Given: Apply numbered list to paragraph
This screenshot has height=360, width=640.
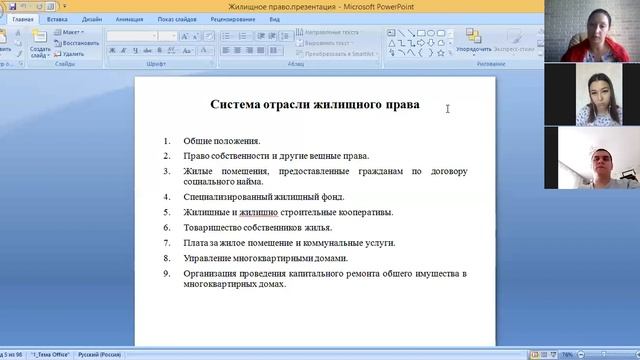Looking at the screenshot, I should (244, 36).
